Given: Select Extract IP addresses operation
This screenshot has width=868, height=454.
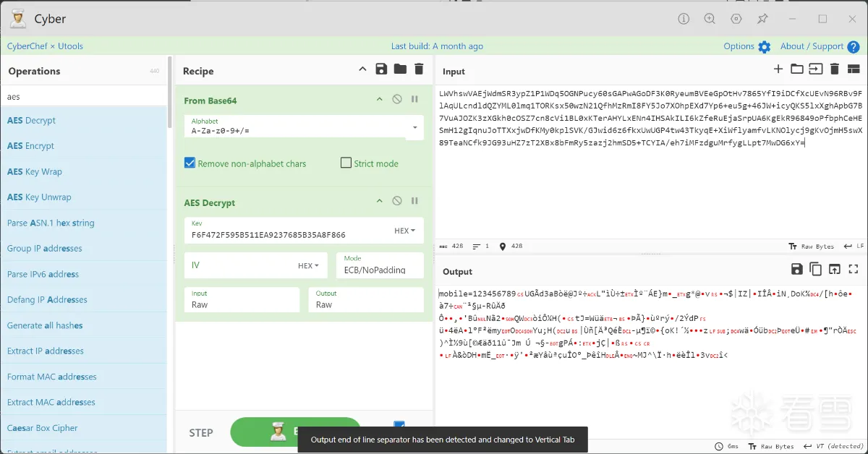Looking at the screenshot, I should point(83,351).
